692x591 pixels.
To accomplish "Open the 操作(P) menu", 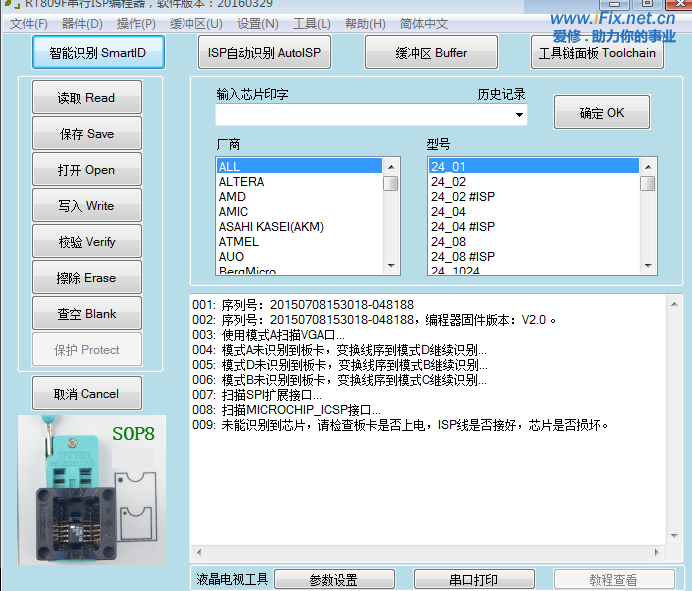I will [136, 23].
